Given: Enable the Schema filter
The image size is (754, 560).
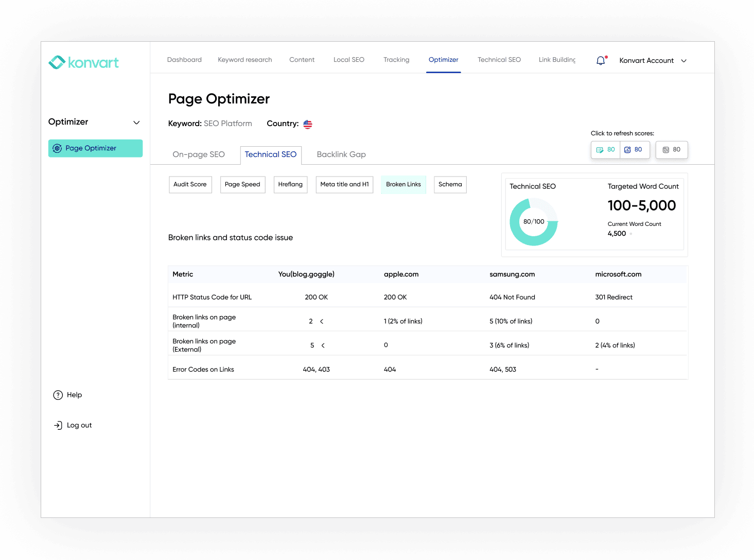Looking at the screenshot, I should (450, 184).
